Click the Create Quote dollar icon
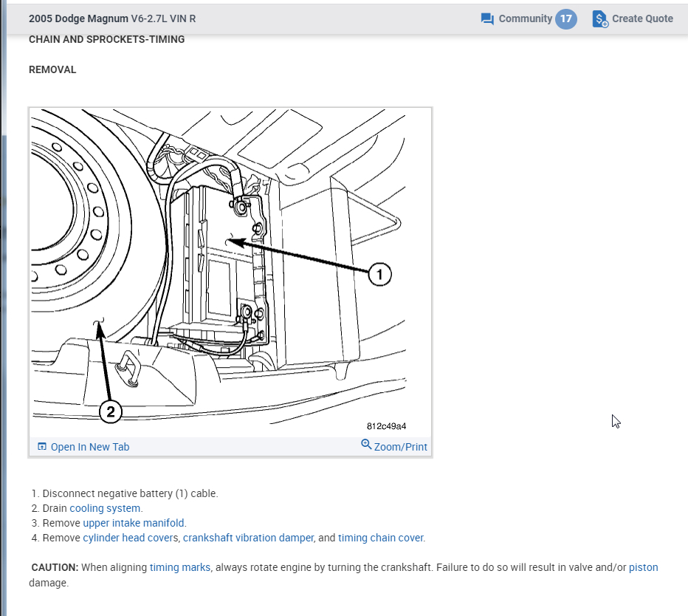688x616 pixels. click(600, 19)
